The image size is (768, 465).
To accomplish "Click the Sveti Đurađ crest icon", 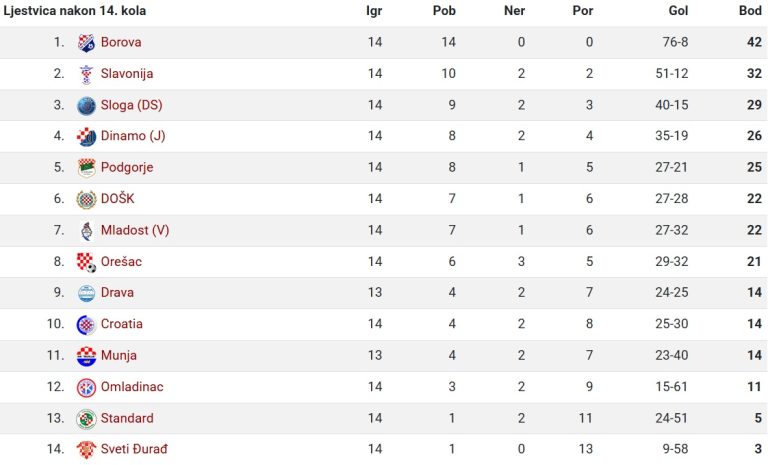I will pos(87,449).
